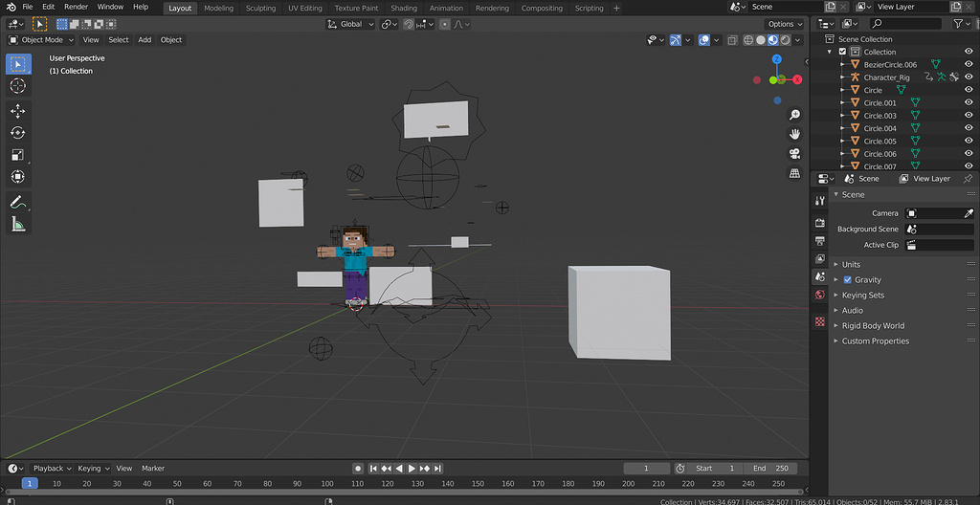Open World properties tab
The width and height of the screenshot is (980, 505).
point(820,295)
